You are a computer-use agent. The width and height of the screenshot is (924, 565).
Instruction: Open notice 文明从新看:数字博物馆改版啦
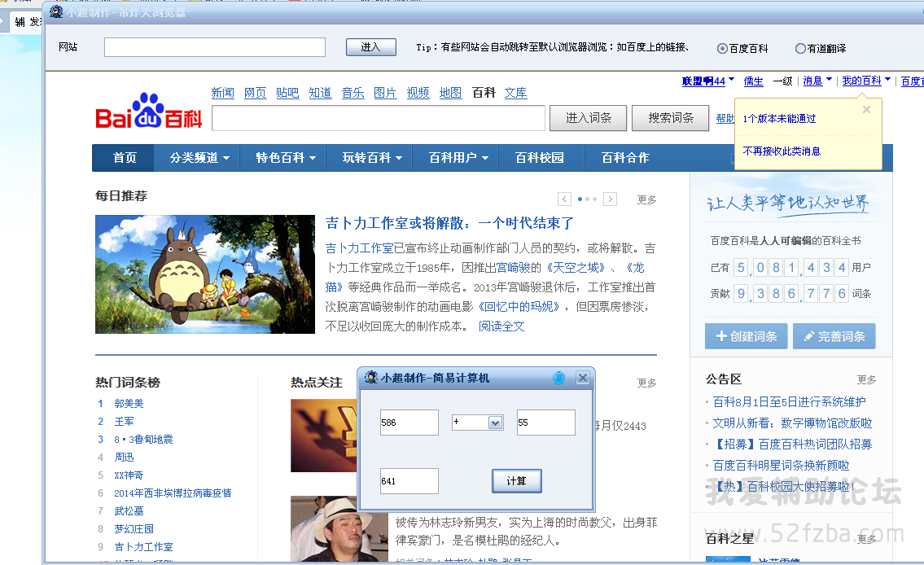pyautogui.click(x=792, y=423)
